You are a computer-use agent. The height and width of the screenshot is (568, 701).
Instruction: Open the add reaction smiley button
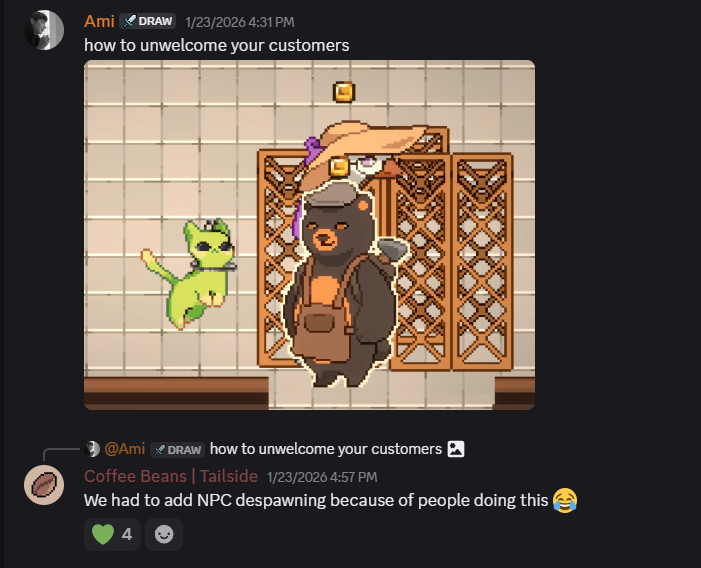point(164,534)
